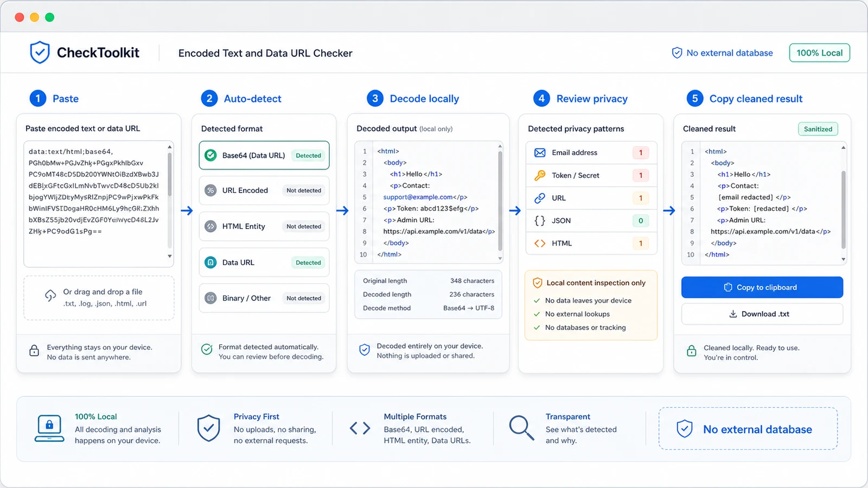Click the JSON count badge showing 0
Viewport: 868px width, 488px height.
(x=641, y=221)
